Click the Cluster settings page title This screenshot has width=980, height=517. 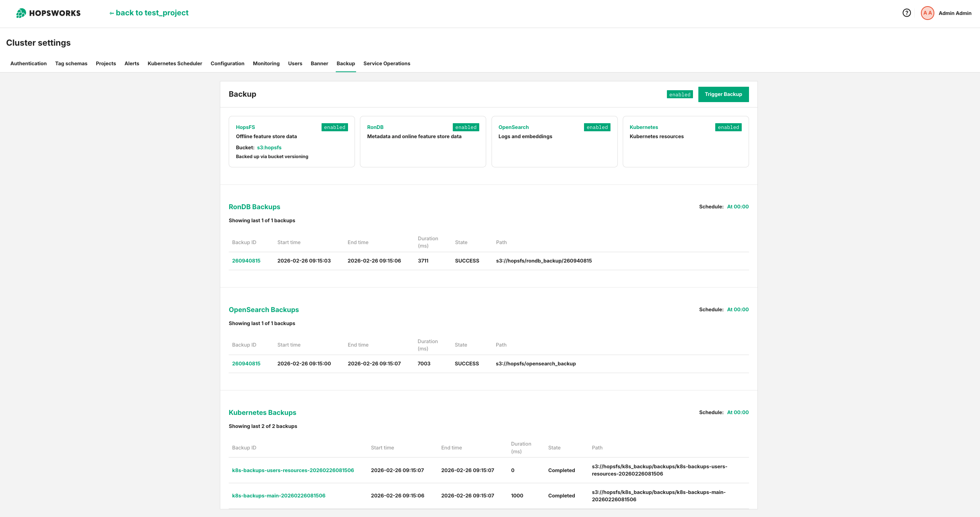pos(38,43)
